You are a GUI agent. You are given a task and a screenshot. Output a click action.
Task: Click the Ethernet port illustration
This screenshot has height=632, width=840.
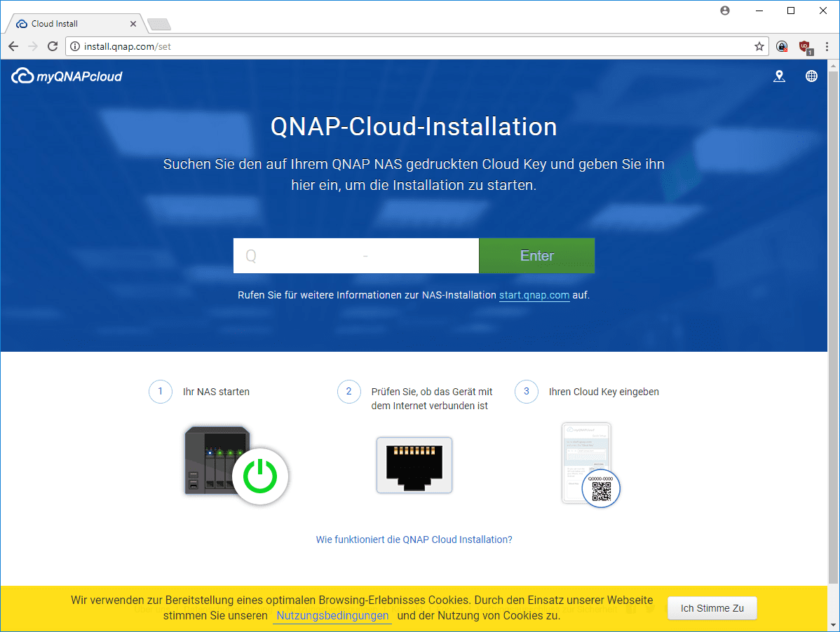click(x=414, y=465)
